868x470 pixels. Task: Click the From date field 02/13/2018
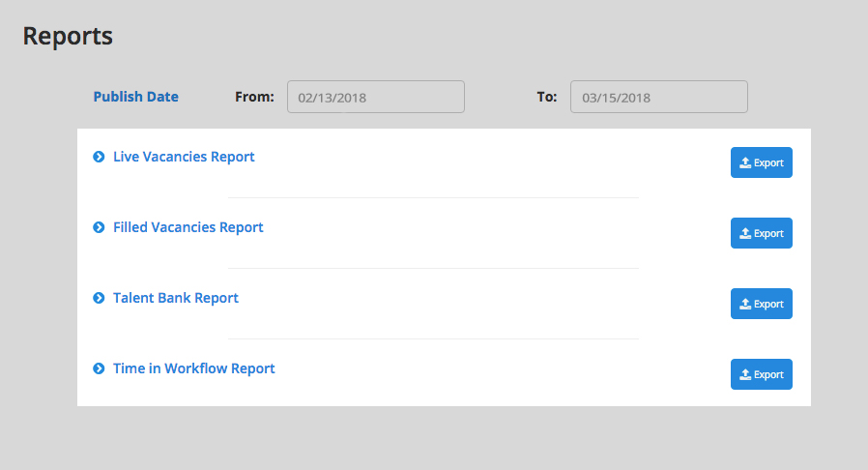376,97
